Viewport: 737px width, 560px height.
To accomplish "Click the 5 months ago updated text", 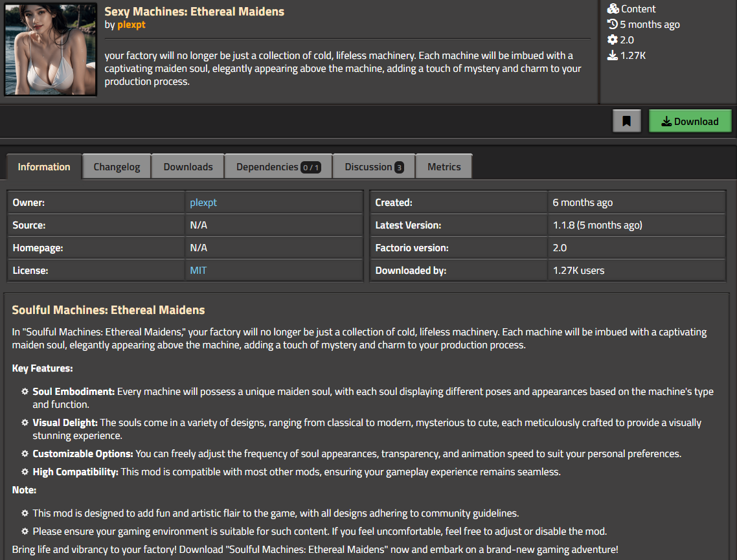I will point(650,25).
